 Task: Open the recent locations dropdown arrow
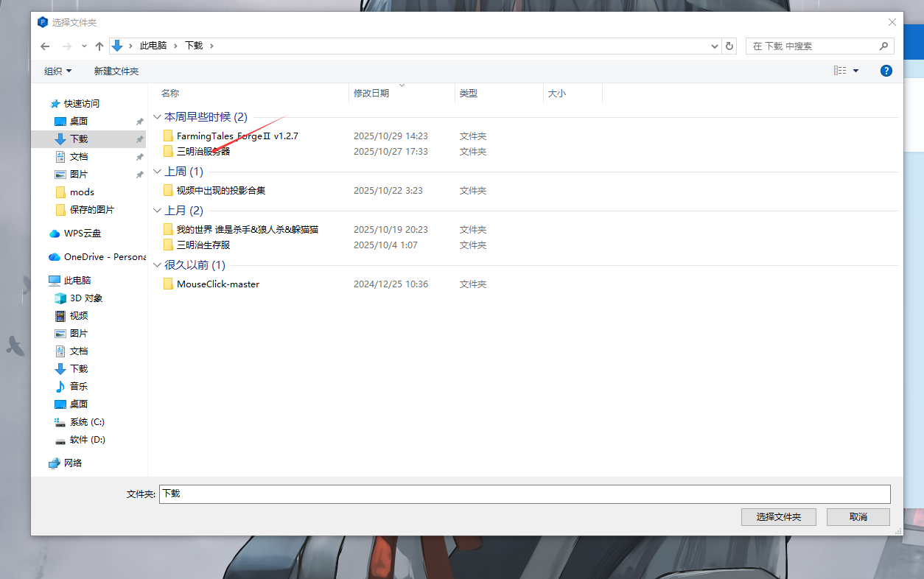84,46
